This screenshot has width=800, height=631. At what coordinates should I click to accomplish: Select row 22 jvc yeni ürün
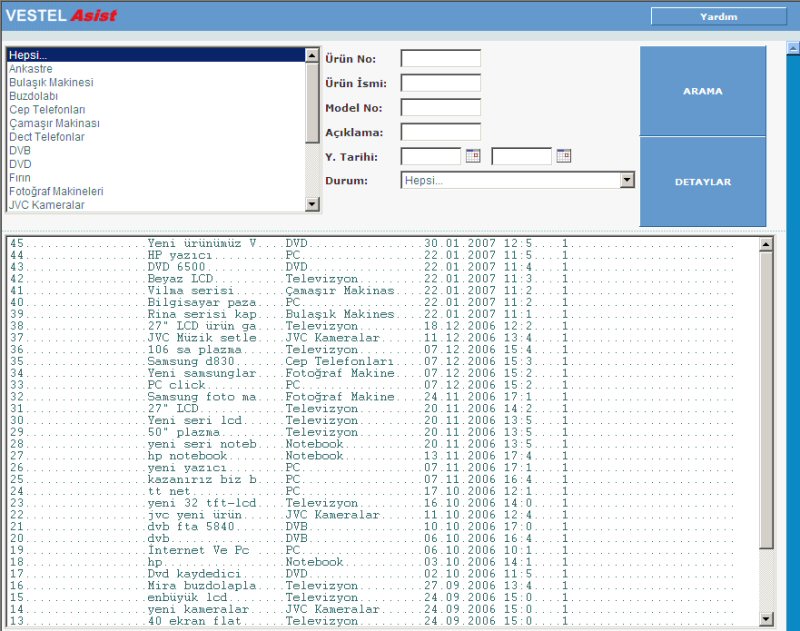383,515
